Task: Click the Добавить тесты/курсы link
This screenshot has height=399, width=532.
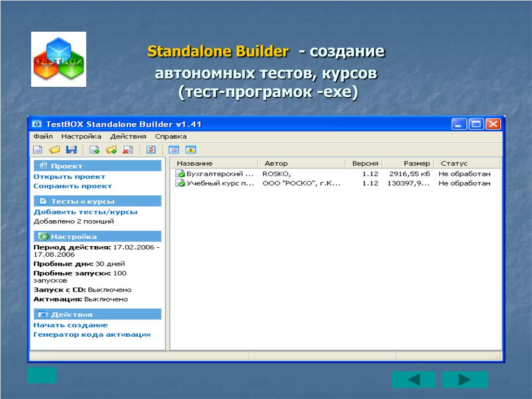Action: coord(86,212)
